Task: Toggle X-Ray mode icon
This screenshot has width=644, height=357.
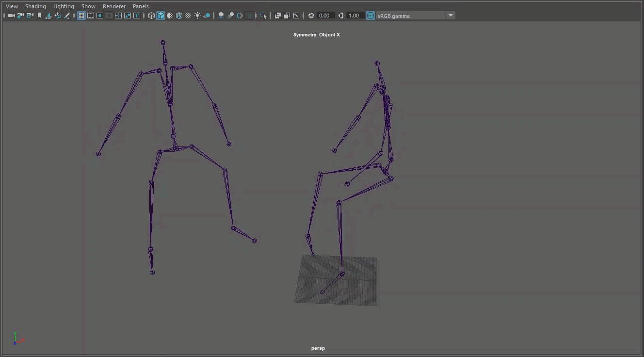Action: [x=278, y=16]
